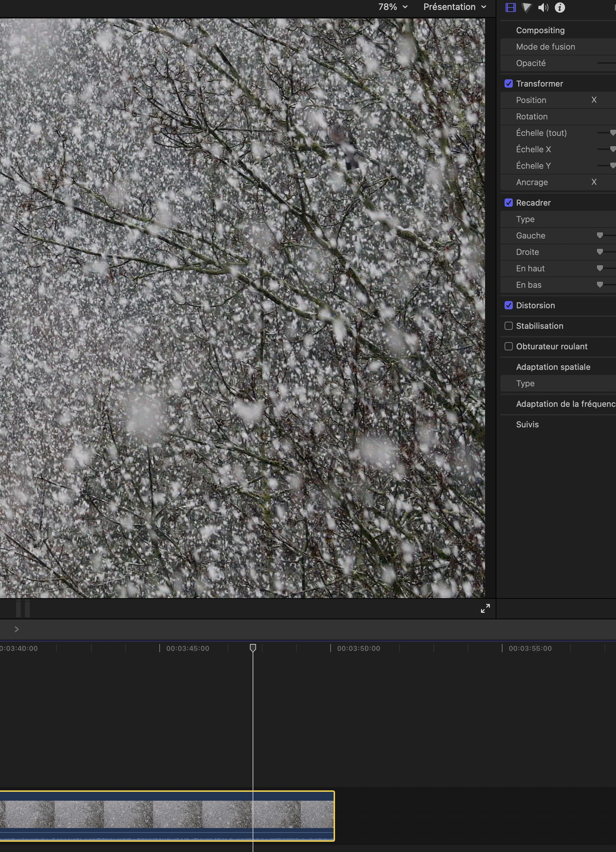Turn on Obturateur roulant checkbox
Image resolution: width=616 pixels, height=852 pixels.
508,346
